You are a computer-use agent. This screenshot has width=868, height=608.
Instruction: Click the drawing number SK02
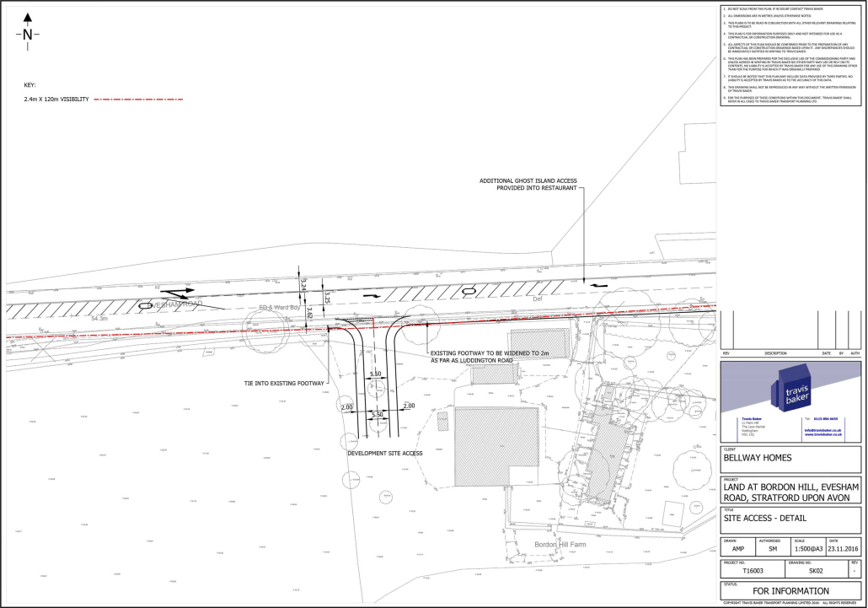[x=816, y=570]
